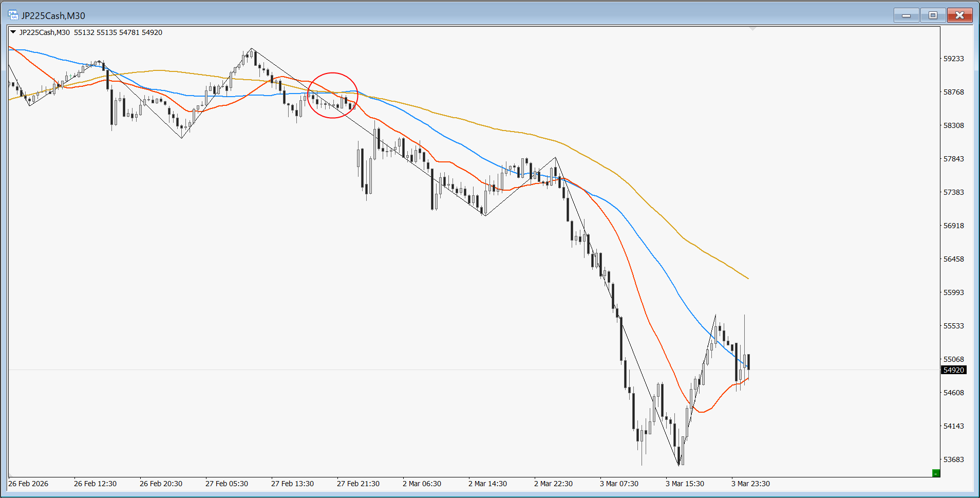Click the most recent candlestick on the chart
Screen dimensions: 980x498
pos(749,361)
